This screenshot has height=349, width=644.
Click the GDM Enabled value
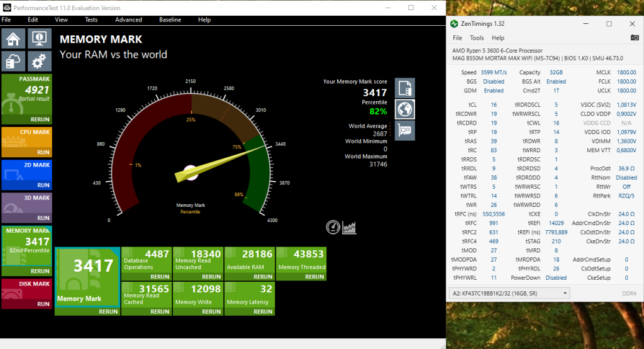click(x=494, y=91)
